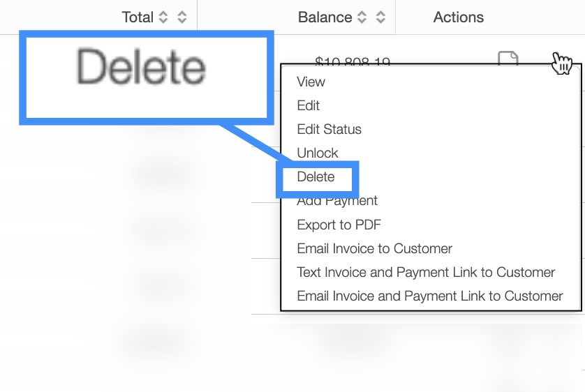The image size is (585, 392).
Task: Click the Total column header label
Action: [x=138, y=17]
